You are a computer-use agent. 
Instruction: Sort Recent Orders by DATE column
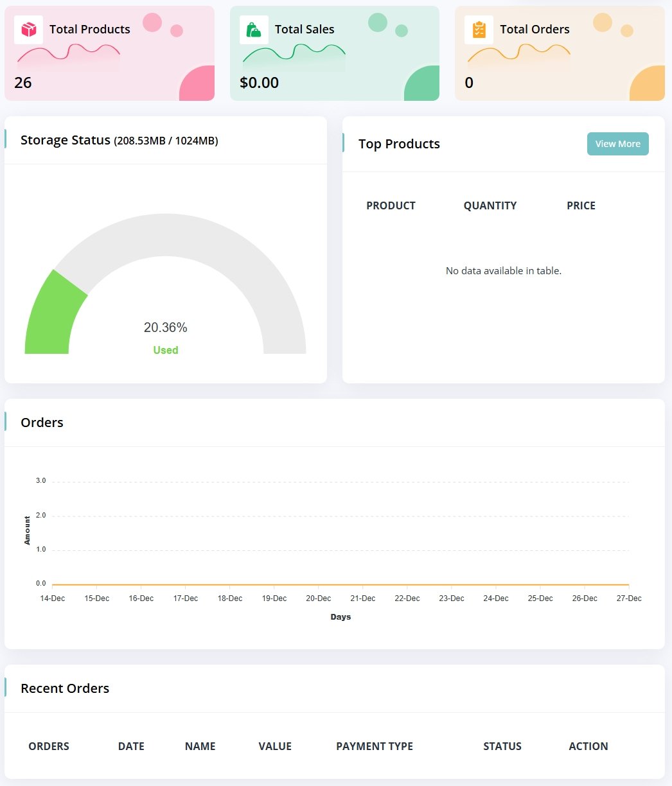tap(131, 746)
